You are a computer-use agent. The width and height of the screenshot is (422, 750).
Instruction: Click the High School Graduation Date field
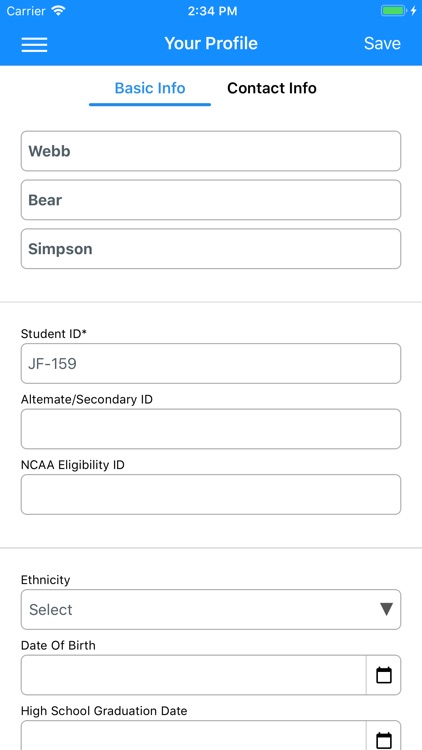point(194,736)
